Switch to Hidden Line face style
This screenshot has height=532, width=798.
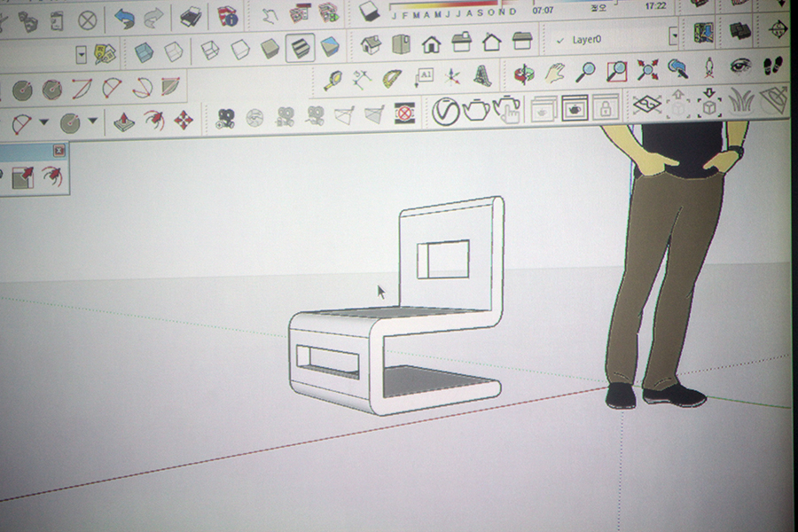pyautogui.click(x=239, y=50)
